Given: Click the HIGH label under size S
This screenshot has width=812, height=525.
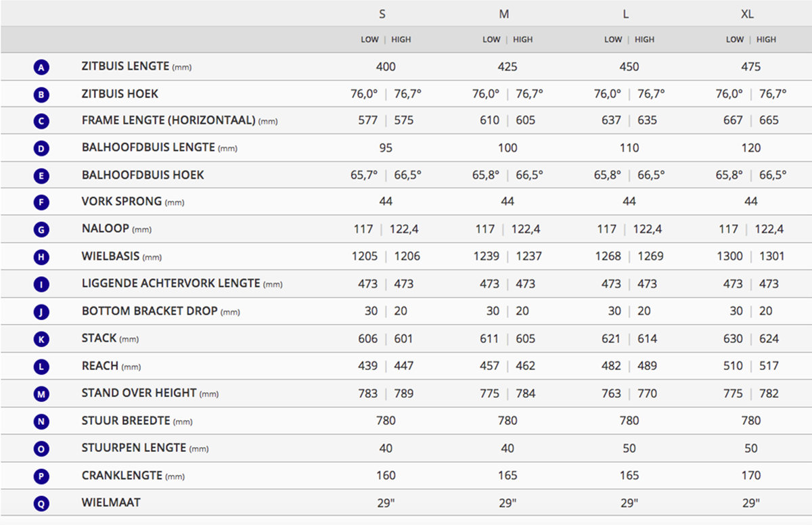Looking at the screenshot, I should pos(401,40).
